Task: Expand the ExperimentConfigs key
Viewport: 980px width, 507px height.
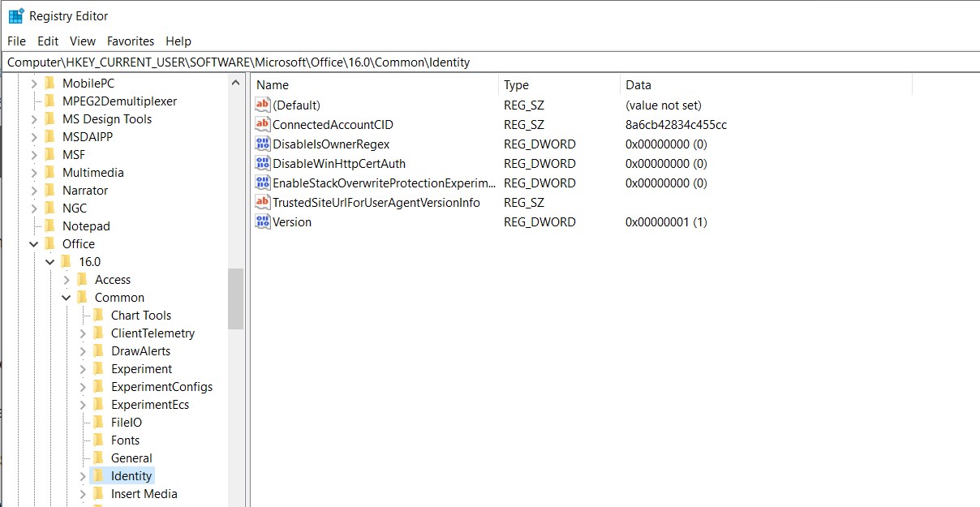Action: coord(83,386)
